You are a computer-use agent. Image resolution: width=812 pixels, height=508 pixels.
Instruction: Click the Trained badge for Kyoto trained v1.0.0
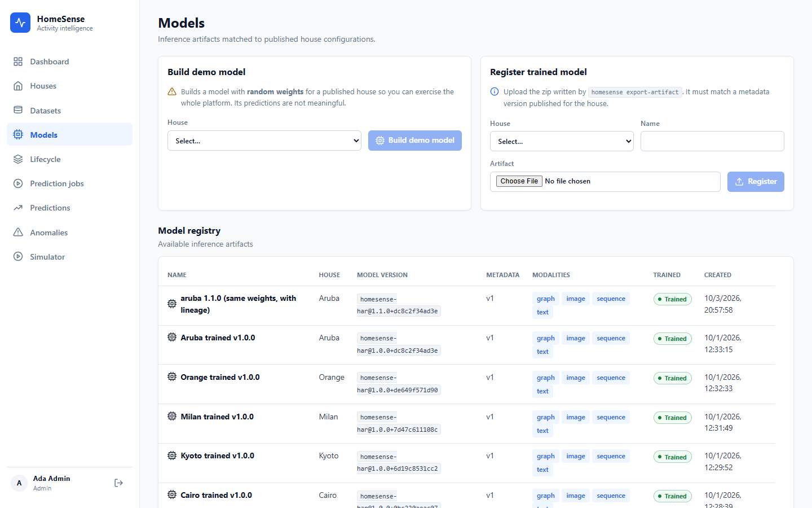point(673,457)
